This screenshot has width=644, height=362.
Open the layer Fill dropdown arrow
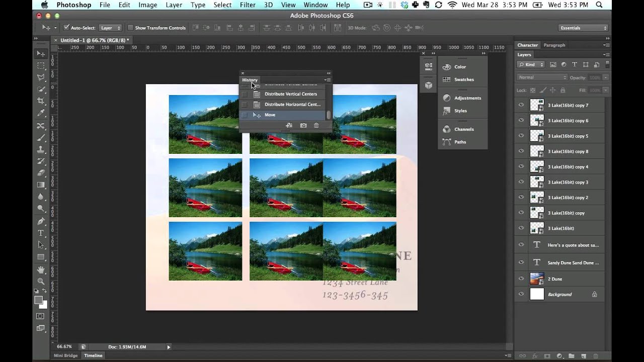coord(605,90)
